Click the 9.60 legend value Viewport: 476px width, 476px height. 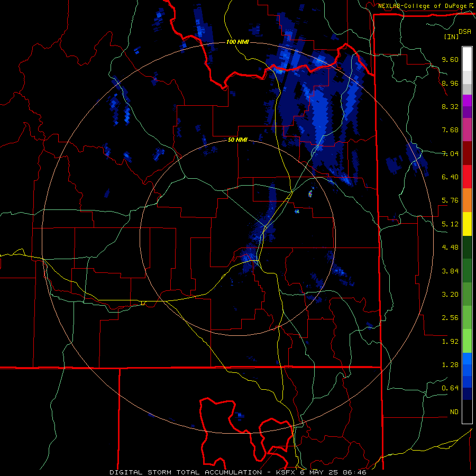pyautogui.click(x=450, y=59)
